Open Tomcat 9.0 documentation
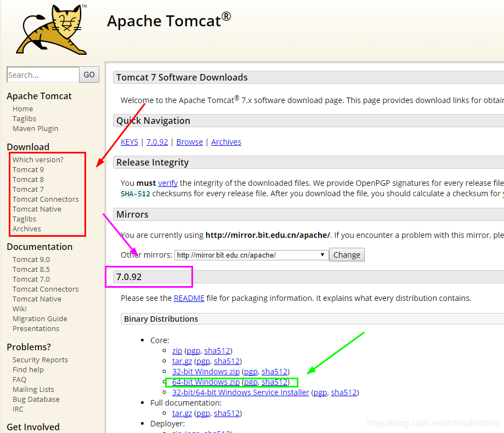 point(31,260)
